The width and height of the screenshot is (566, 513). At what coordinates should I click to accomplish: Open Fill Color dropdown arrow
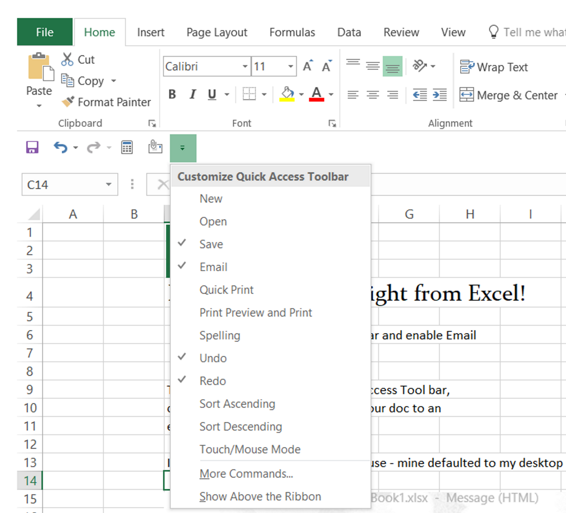(x=301, y=94)
